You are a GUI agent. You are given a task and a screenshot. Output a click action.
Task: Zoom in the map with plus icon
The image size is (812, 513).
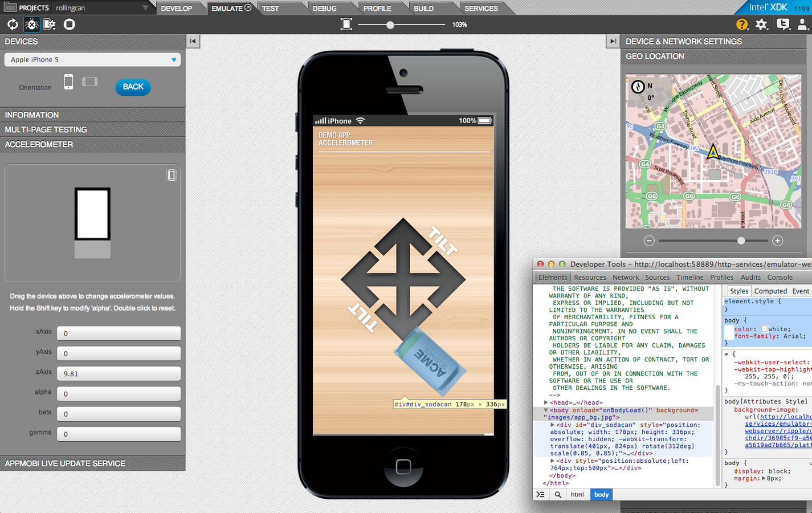pos(777,241)
